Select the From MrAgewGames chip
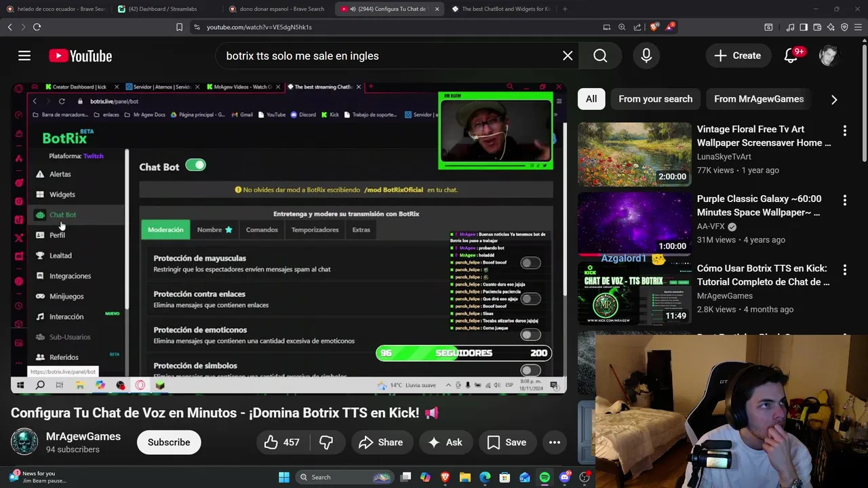This screenshot has height=488, width=868. click(x=759, y=99)
